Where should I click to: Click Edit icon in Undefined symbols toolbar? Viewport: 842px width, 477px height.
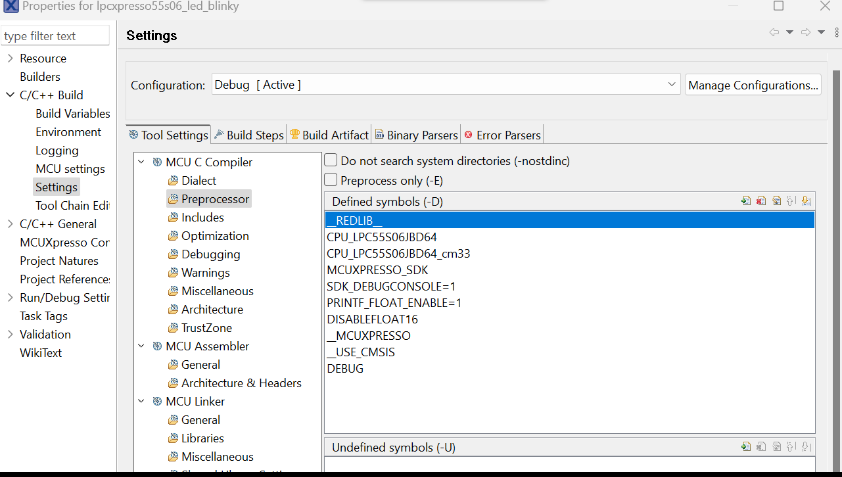coord(776,447)
